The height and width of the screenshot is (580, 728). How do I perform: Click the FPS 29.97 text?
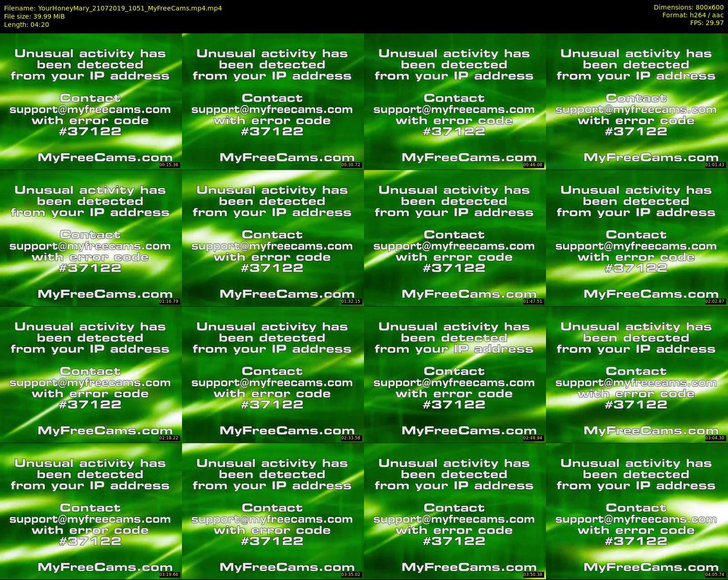(x=707, y=23)
